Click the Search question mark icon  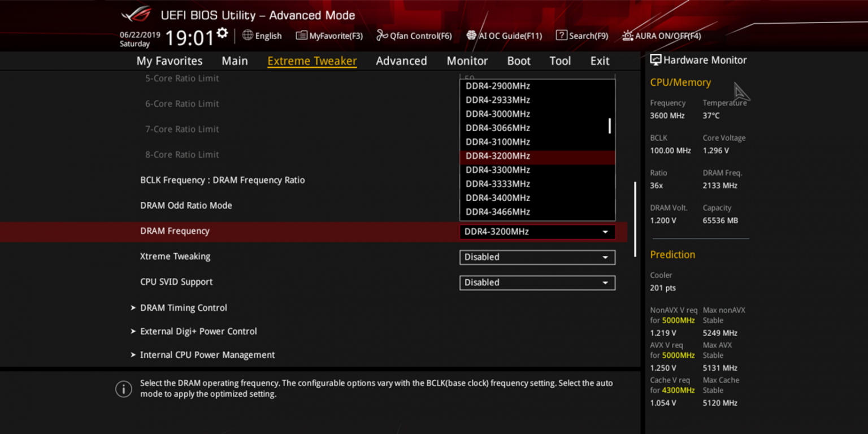[561, 35]
